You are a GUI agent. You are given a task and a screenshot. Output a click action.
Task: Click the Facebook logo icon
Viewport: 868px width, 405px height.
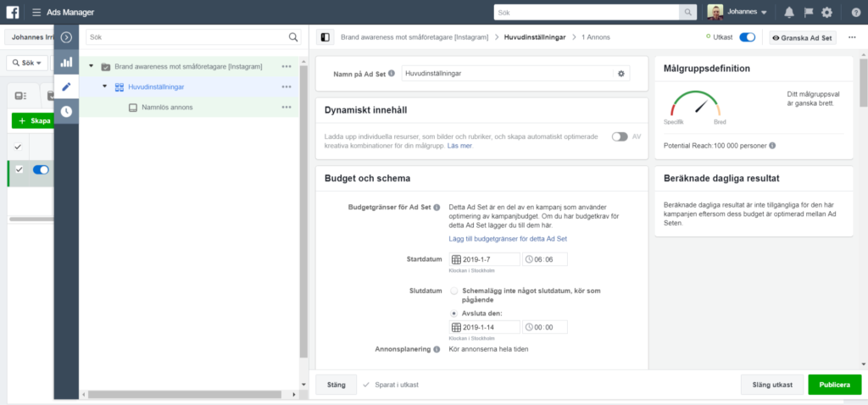tap(13, 12)
